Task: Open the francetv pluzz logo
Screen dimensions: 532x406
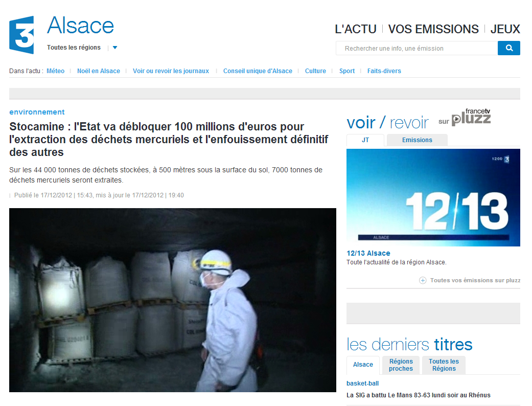Action: pos(470,118)
